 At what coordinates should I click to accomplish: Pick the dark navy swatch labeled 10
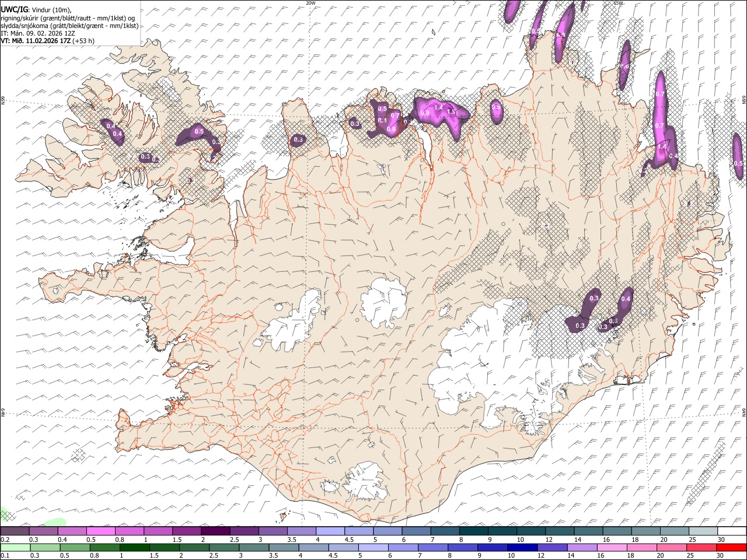(521, 547)
